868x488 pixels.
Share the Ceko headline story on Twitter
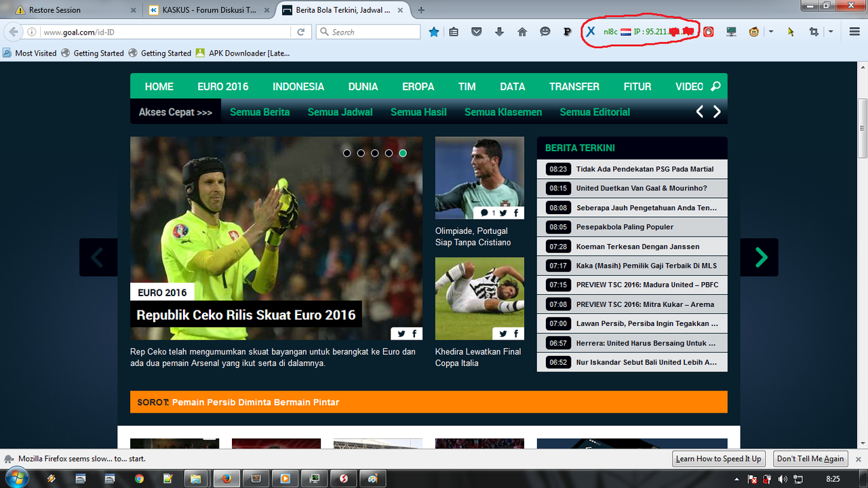pos(401,333)
